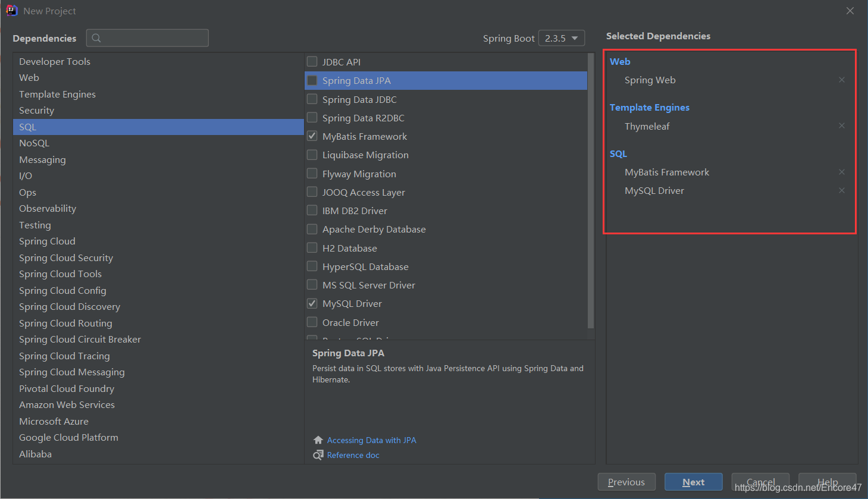The width and height of the screenshot is (868, 499).
Task: Remove Thymeleaf from selected dependencies
Action: click(842, 125)
